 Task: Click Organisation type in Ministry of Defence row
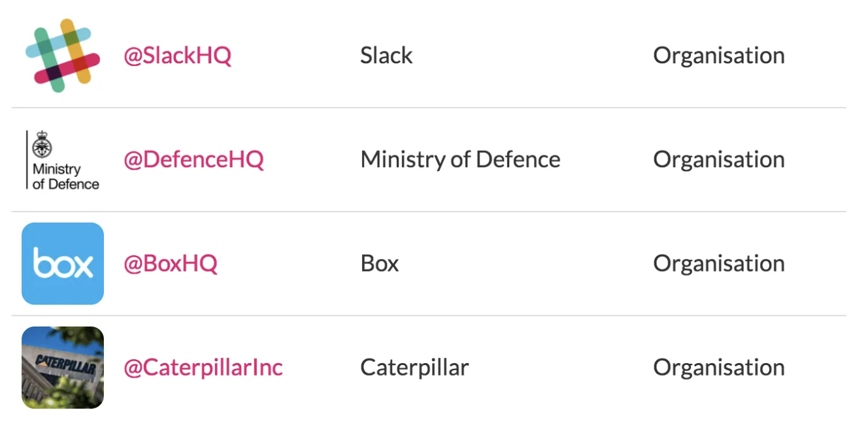click(x=719, y=159)
